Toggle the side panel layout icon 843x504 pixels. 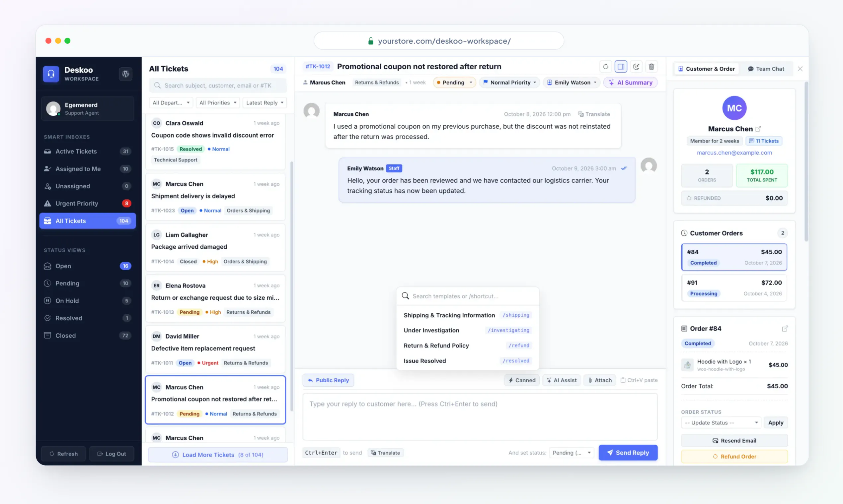tap(621, 67)
